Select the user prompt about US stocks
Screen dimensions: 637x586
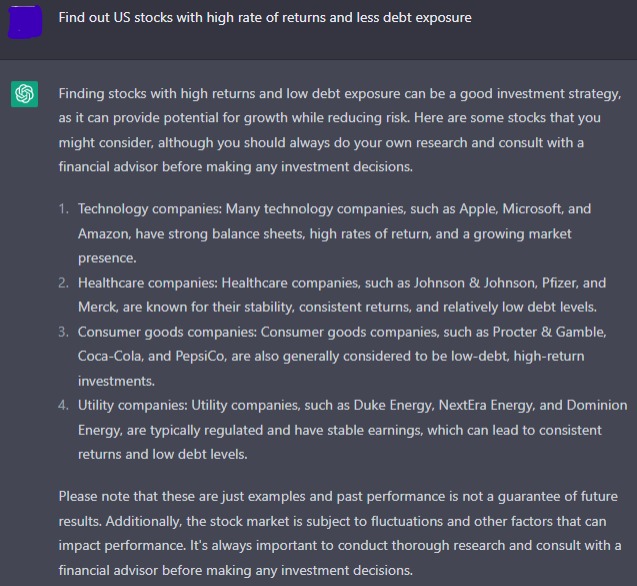point(265,17)
